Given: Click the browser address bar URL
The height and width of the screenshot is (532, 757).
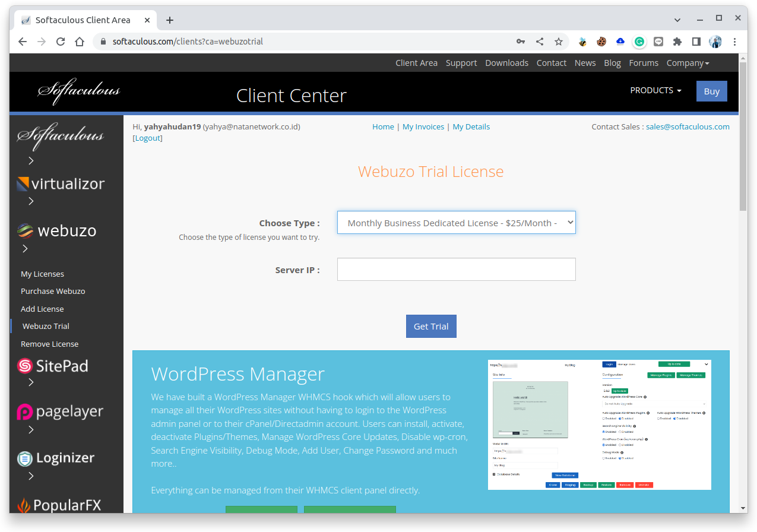Looking at the screenshot, I should (188, 42).
